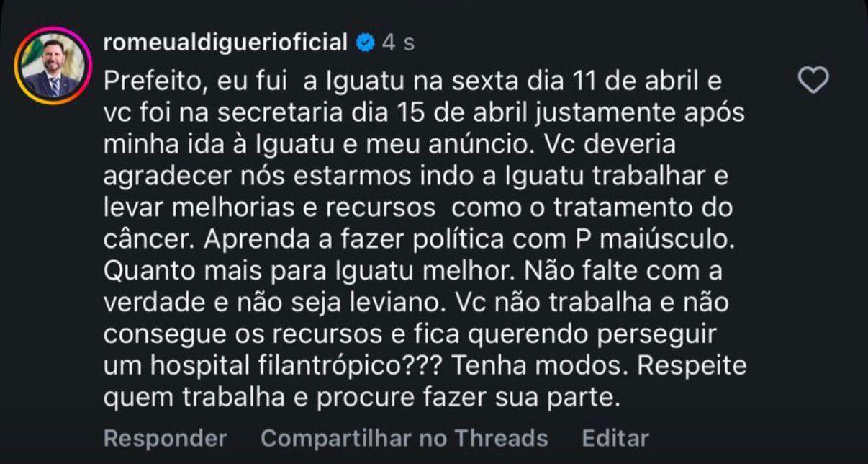868x464 pixels.
Task: Select the Responder action below the comment
Action: (166, 437)
